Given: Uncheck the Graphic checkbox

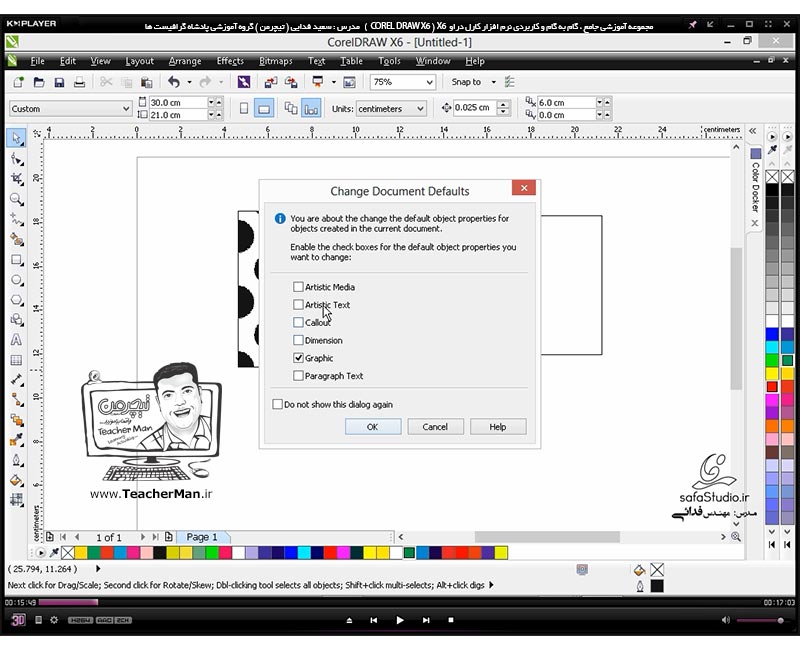Looking at the screenshot, I should point(298,358).
